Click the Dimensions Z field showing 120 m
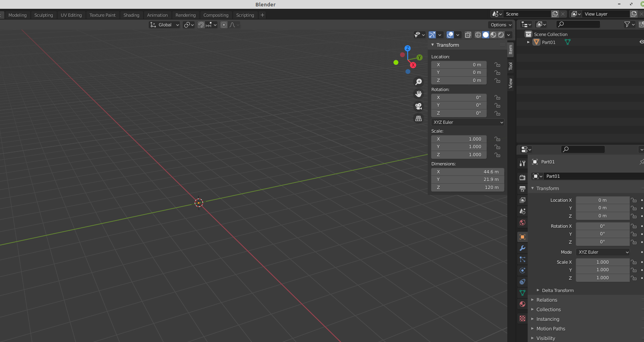Viewport: 644px width, 342px height. pyautogui.click(x=467, y=187)
